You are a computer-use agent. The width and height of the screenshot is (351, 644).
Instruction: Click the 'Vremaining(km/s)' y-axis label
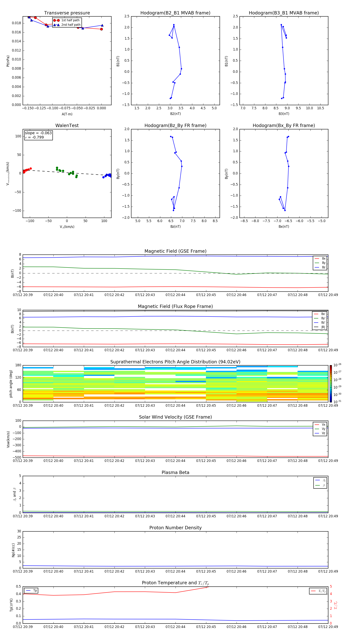[x=8, y=173]
